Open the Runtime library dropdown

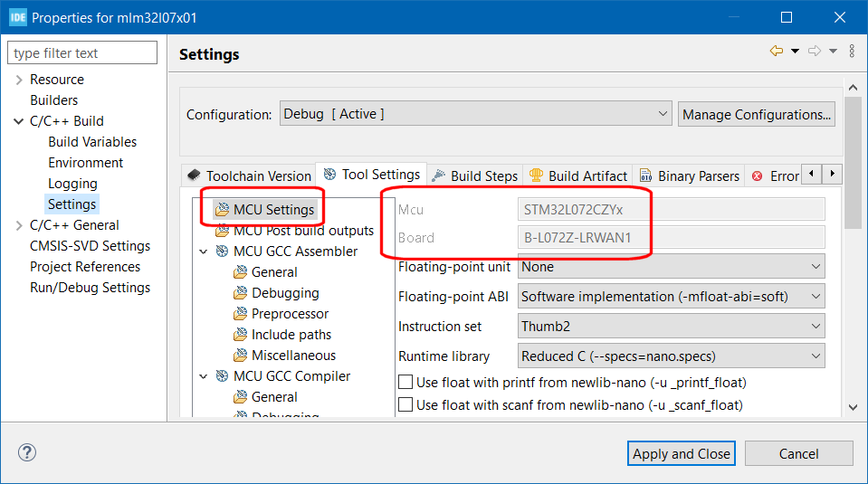click(x=671, y=356)
